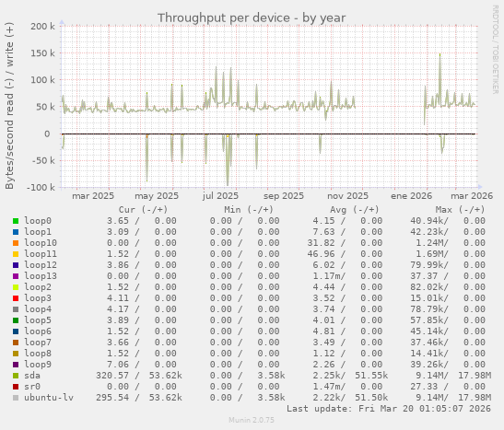Click sda average write value 51.55k
This screenshot has height=430, width=504.
(x=371, y=376)
